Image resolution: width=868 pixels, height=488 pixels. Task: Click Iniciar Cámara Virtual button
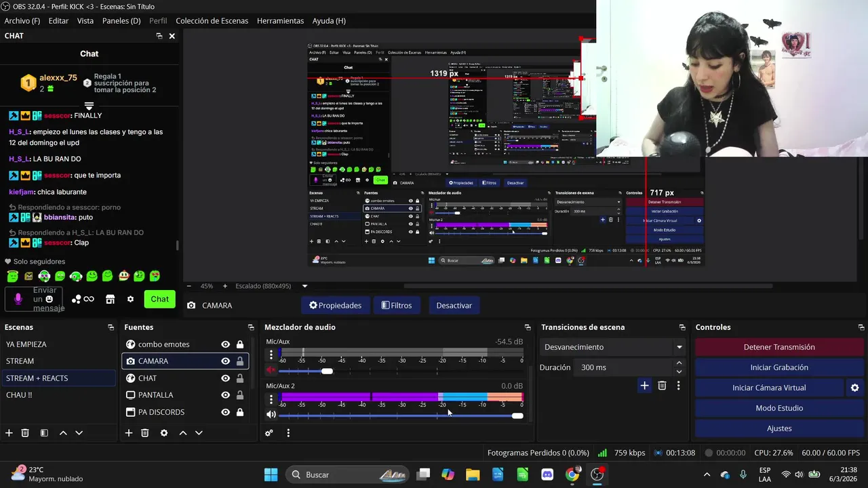coord(769,388)
